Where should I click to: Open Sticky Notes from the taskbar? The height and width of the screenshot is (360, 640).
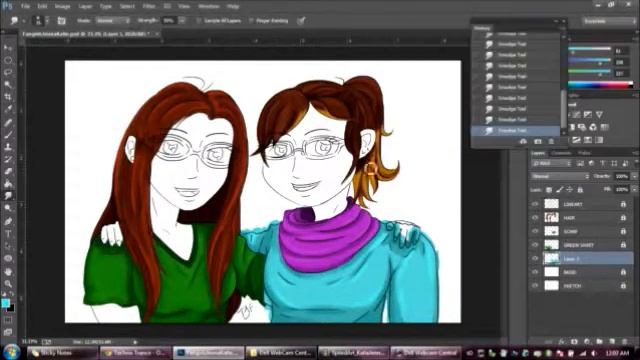pyautogui.click(x=63, y=353)
